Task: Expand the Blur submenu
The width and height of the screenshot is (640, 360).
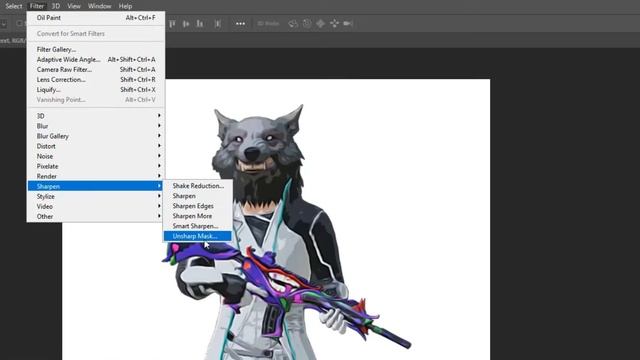Action: (x=96, y=126)
